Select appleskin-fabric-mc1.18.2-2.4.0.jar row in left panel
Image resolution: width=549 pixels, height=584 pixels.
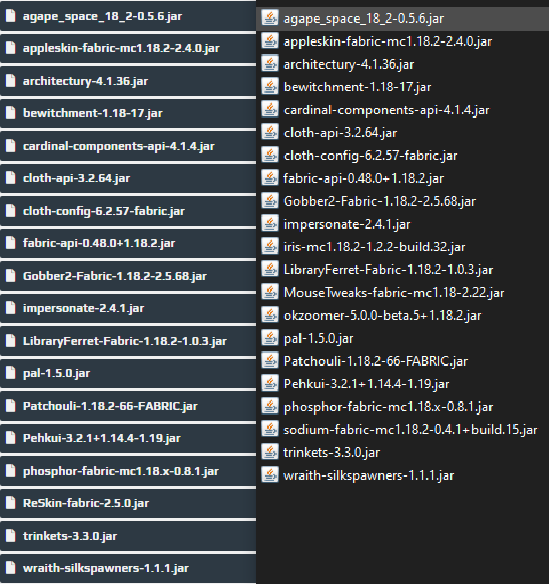[128, 48]
